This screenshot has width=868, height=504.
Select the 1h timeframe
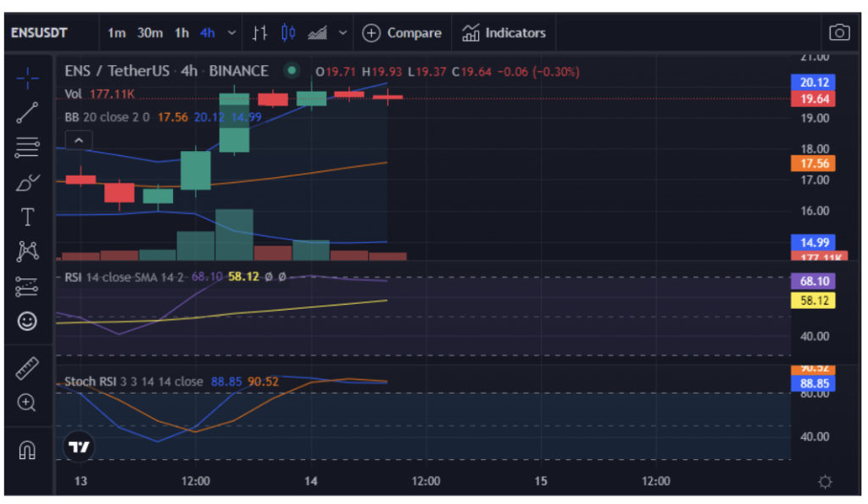point(181,33)
